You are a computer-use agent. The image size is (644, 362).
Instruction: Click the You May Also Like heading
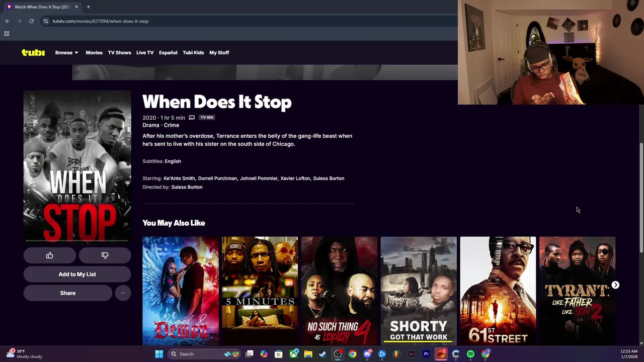[x=174, y=223]
